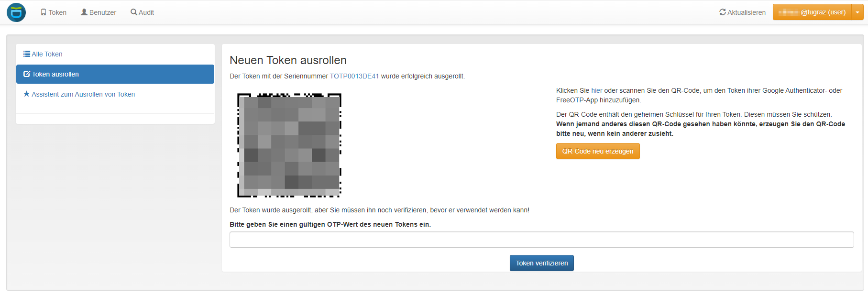
Task: Expand the user account dropdown caret
Action: pyautogui.click(x=857, y=12)
